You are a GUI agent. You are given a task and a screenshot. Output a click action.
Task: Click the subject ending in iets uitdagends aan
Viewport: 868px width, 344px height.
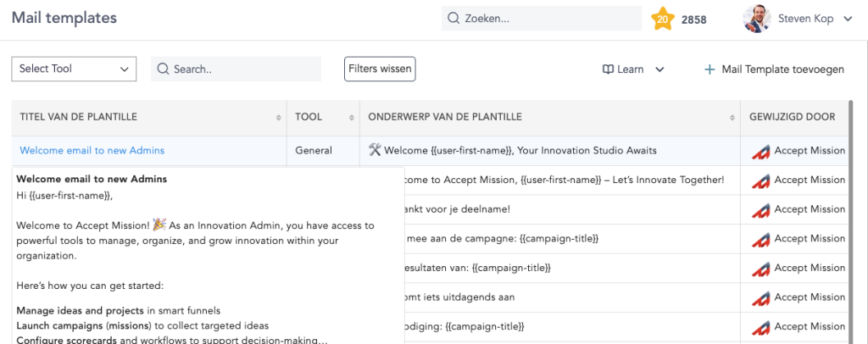(460, 297)
